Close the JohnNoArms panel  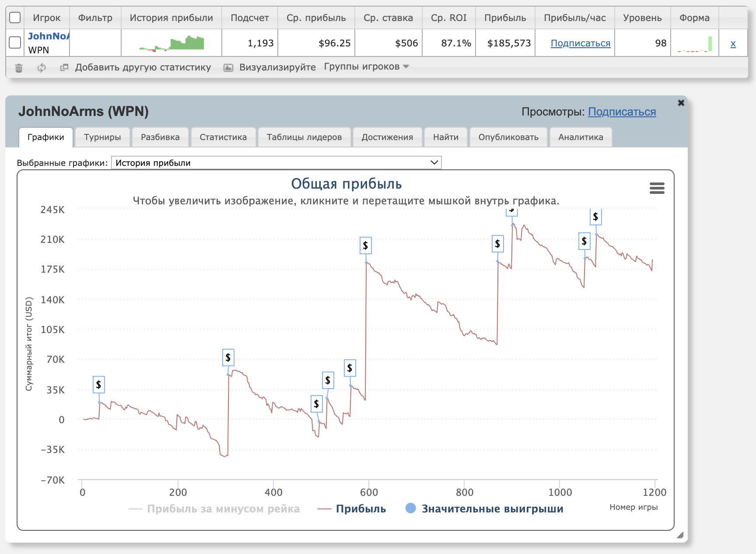click(x=681, y=103)
